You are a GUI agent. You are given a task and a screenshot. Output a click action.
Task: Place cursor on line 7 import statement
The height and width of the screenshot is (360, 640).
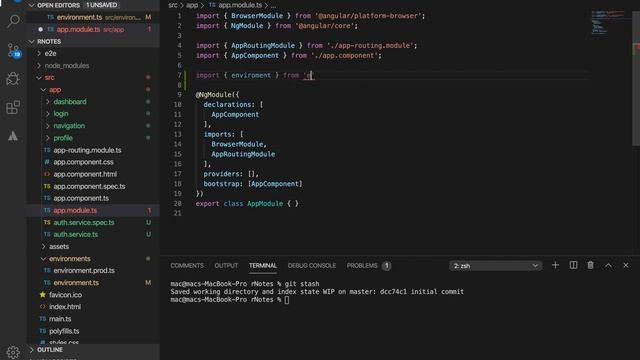tap(255, 76)
